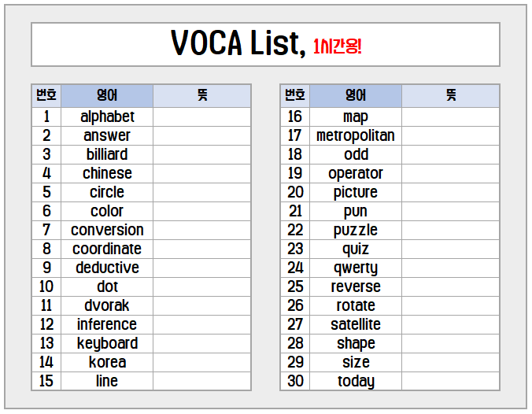Click the red '1시간용!' text in title

pyautogui.click(x=337, y=46)
